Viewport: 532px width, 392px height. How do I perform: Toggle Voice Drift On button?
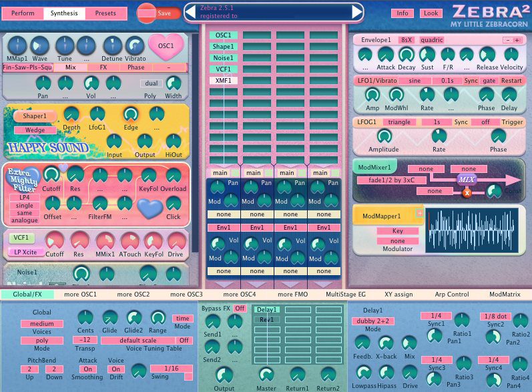click(x=115, y=369)
